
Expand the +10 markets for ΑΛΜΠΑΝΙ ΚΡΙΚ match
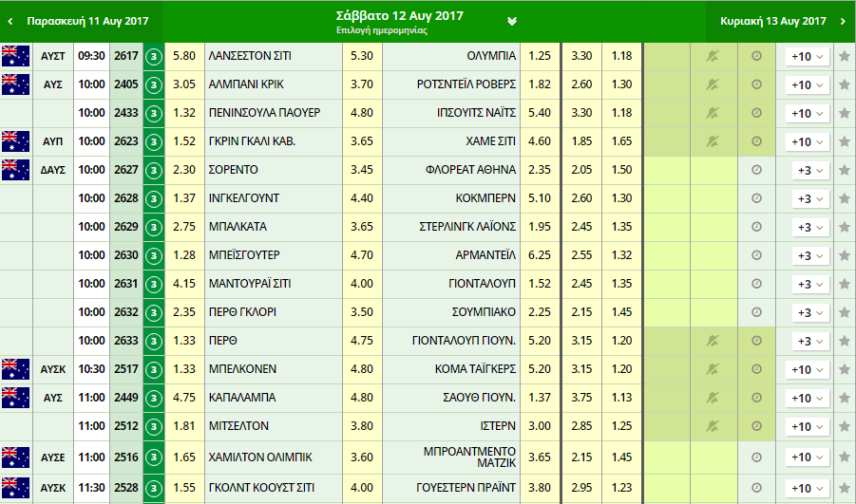[807, 84]
